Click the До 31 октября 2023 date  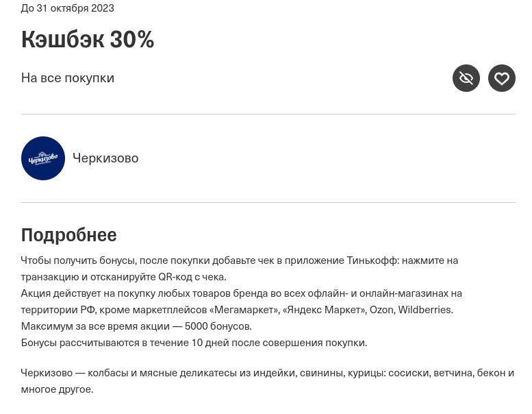click(x=68, y=8)
